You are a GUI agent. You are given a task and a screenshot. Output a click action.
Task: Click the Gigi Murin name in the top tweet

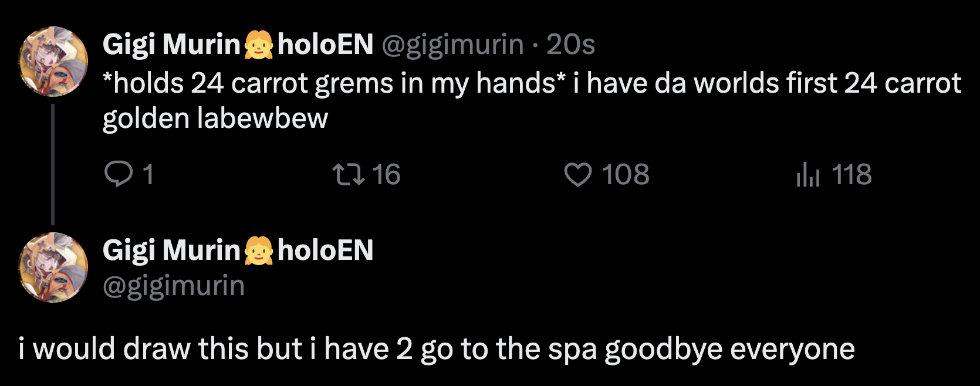pos(171,45)
